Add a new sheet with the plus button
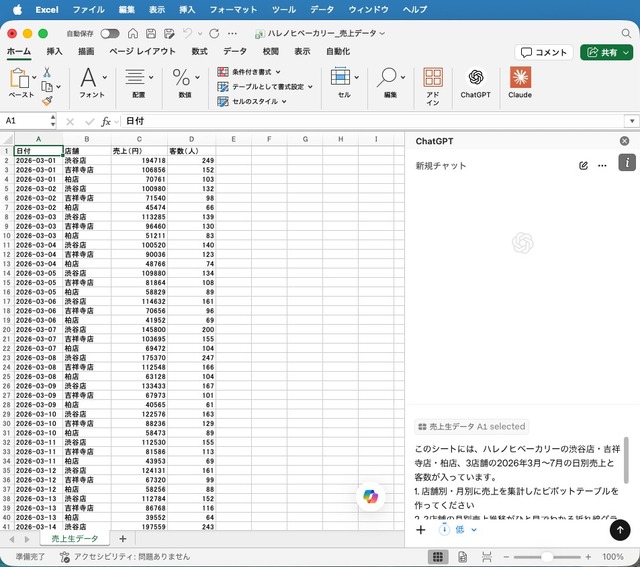Screen dimensions: 640x567 pyautogui.click(x=122, y=539)
